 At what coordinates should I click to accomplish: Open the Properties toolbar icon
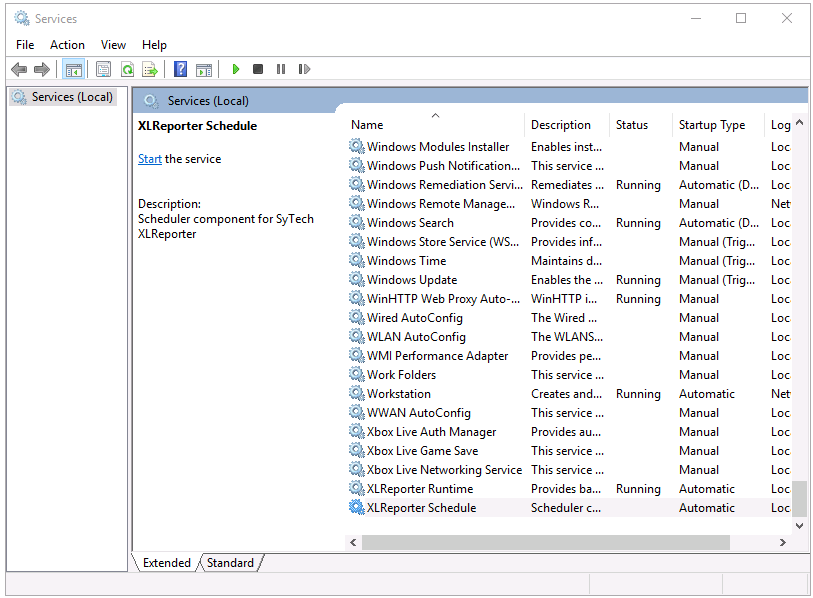104,69
